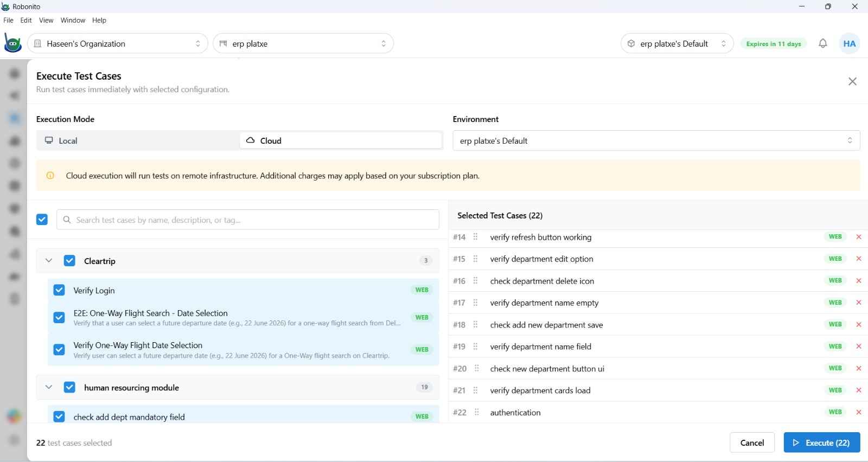868x462 pixels.
Task: Grab drag handle for test case #20
Action: (477, 369)
